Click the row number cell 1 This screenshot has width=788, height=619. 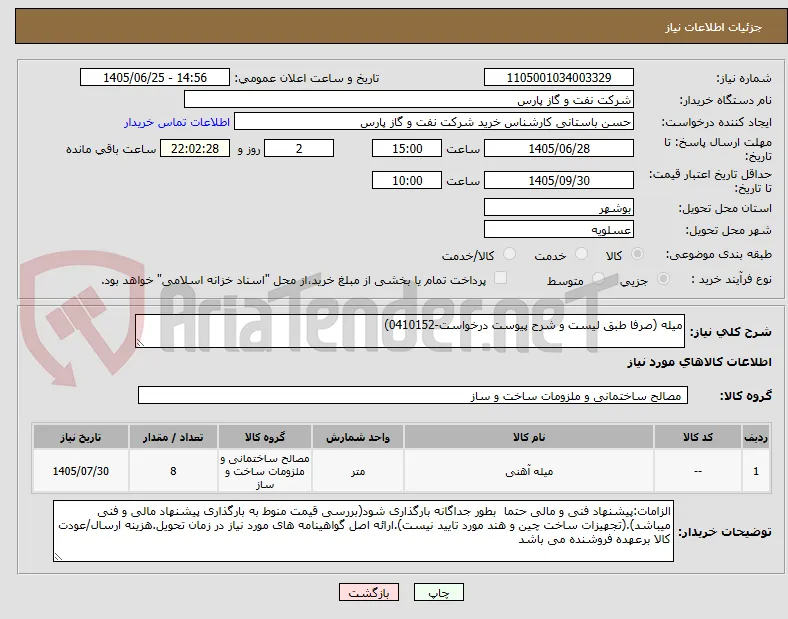[x=756, y=471]
